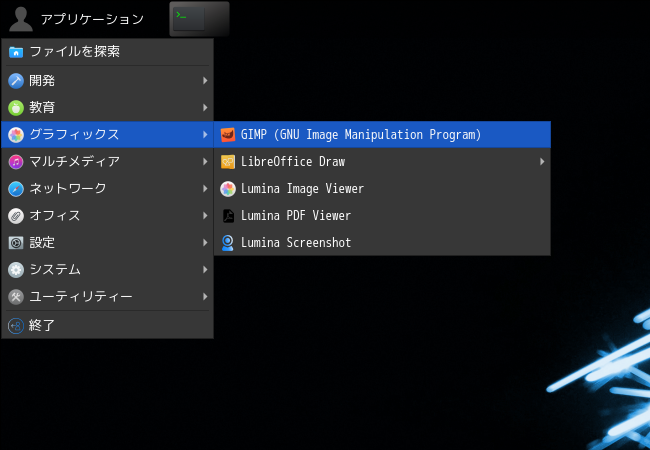Screen dimensions: 650x450
Task: Expand the システム submenu arrow
Action: point(205,269)
